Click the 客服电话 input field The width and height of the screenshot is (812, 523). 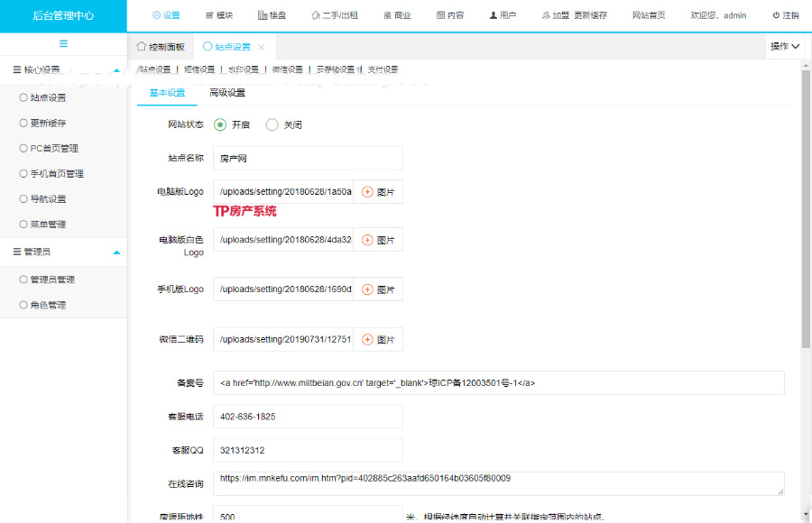308,417
